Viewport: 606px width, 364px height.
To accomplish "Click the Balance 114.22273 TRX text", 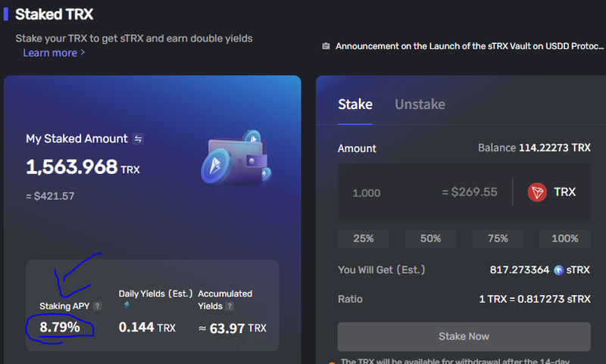I will pyautogui.click(x=534, y=148).
